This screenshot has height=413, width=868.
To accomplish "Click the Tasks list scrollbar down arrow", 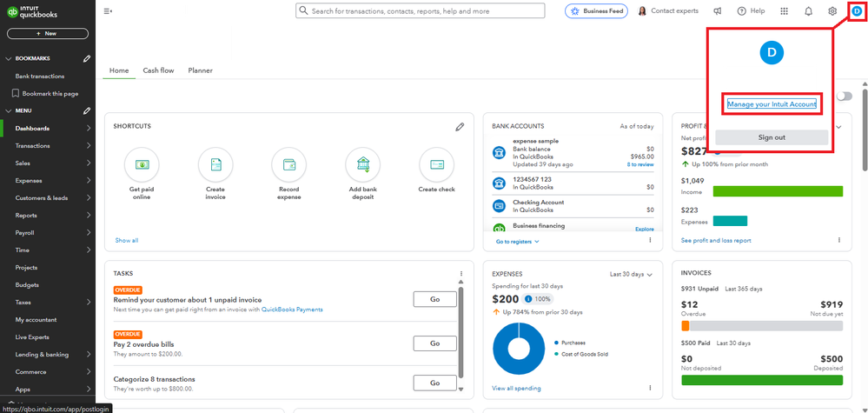I will (x=461, y=390).
